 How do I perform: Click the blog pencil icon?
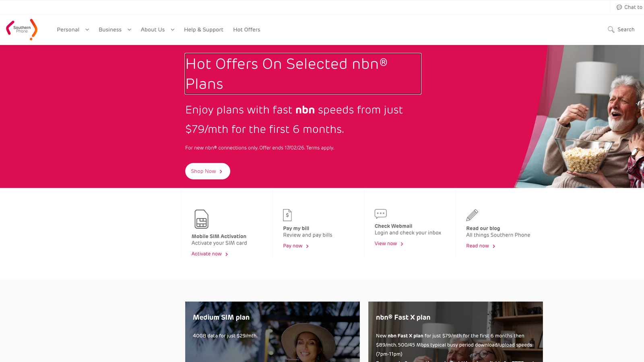pos(472,215)
